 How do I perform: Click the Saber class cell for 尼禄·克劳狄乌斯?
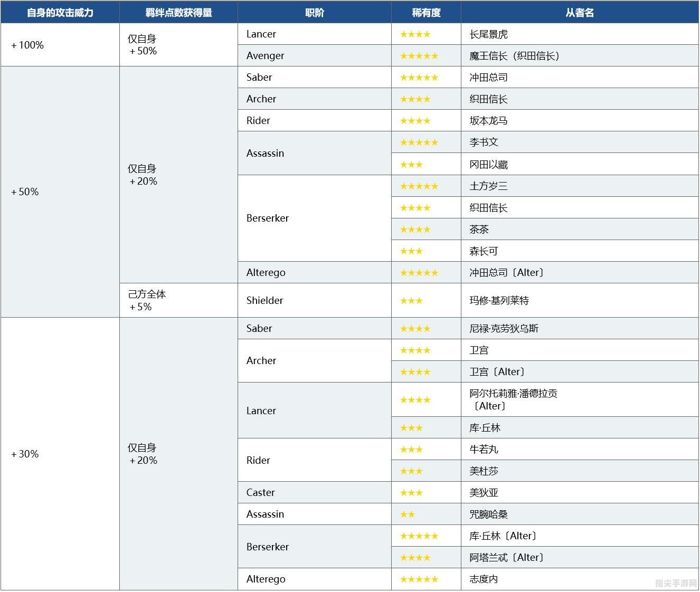(x=315, y=328)
